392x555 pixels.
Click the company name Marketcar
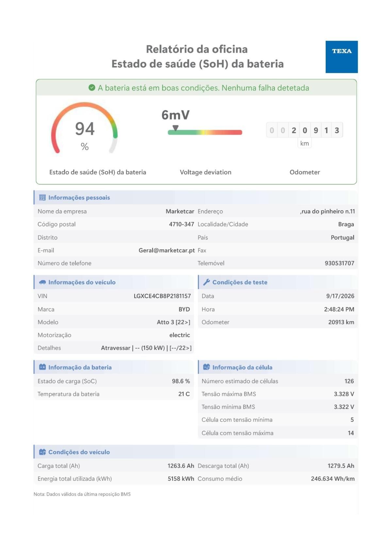click(180, 211)
